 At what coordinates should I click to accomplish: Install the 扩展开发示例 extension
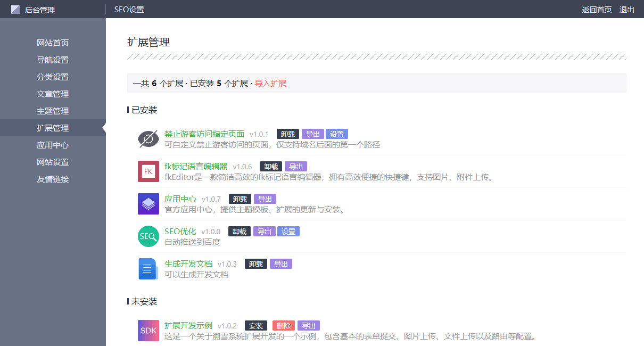click(x=256, y=326)
